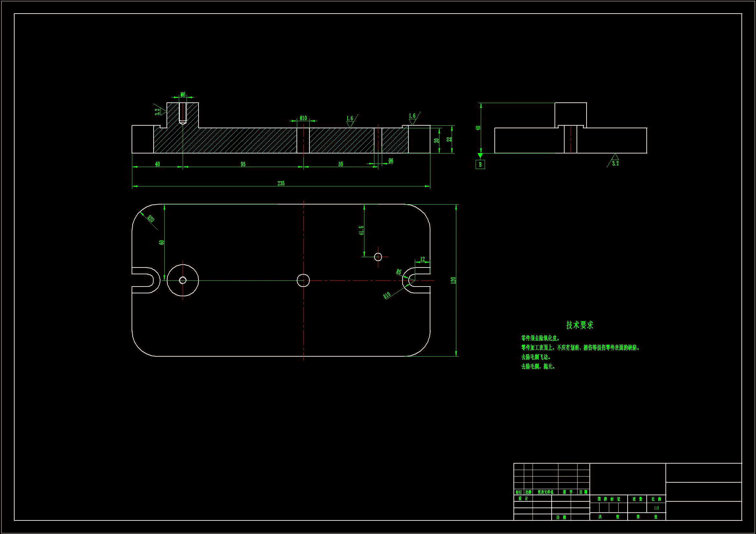Select the 95 horizontal dimension text
The height and width of the screenshot is (534, 756).
click(x=243, y=164)
